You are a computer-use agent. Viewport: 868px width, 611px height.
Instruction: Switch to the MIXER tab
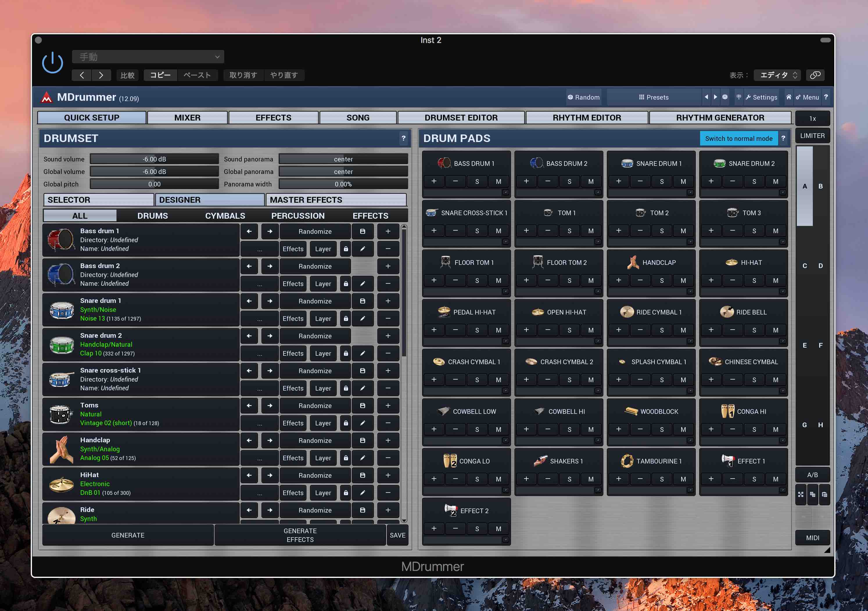187,118
